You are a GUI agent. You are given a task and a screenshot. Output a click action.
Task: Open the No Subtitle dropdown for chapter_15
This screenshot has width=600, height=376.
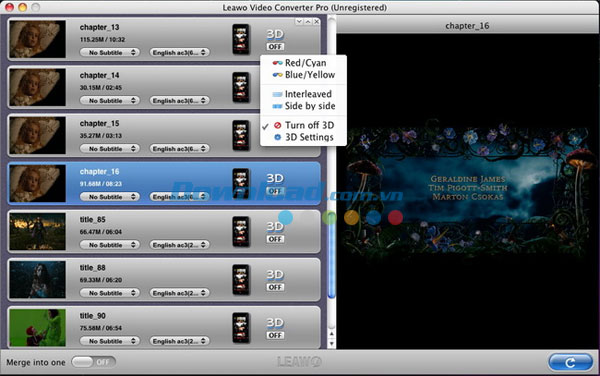coord(110,148)
